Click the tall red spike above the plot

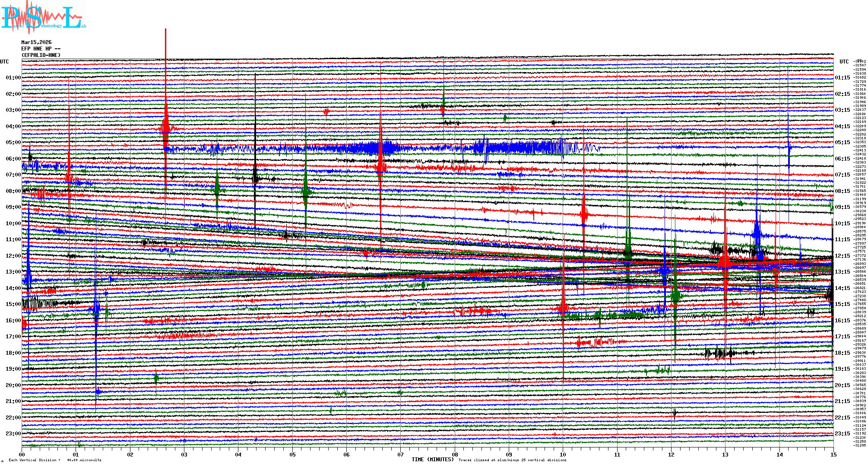click(165, 43)
